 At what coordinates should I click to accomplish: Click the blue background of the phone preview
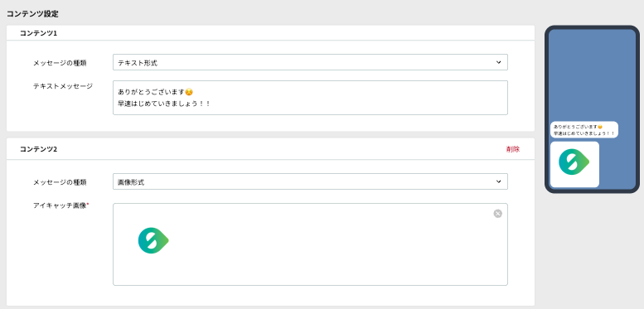click(x=592, y=74)
